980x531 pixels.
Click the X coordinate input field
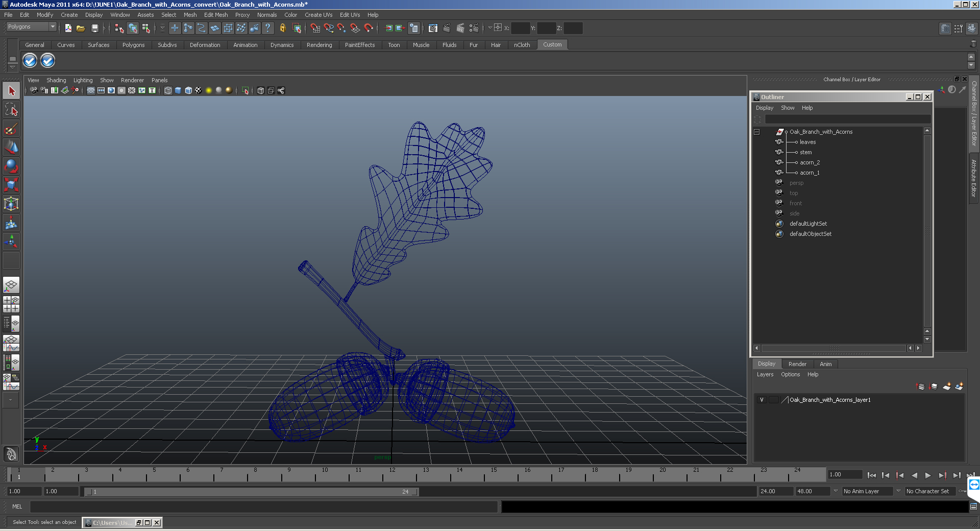coord(520,28)
